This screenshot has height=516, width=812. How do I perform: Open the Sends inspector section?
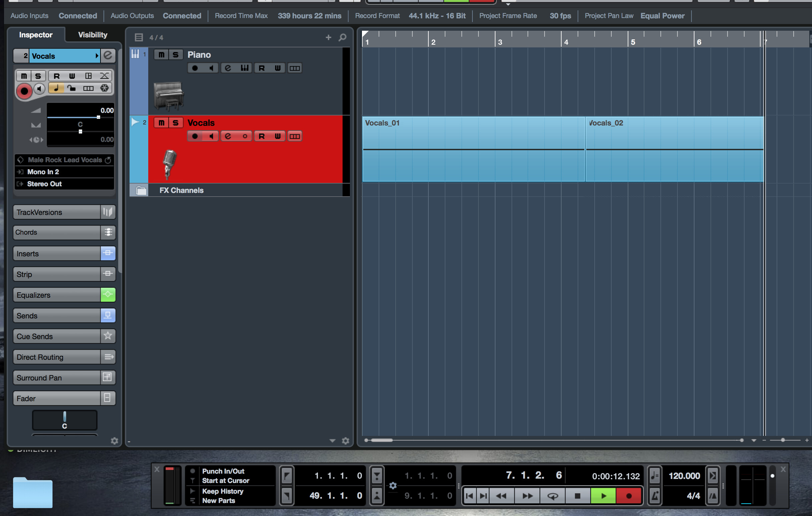[57, 316]
